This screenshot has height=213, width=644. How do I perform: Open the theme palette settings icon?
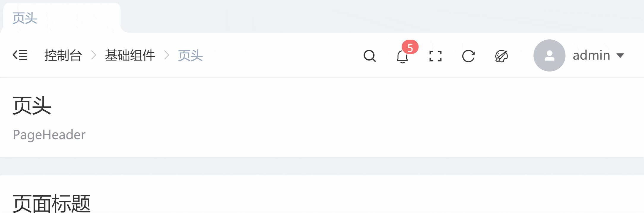coord(502,56)
